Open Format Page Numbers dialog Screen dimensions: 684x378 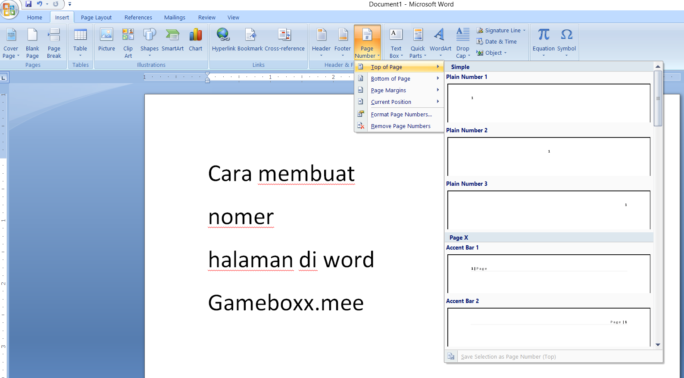399,114
